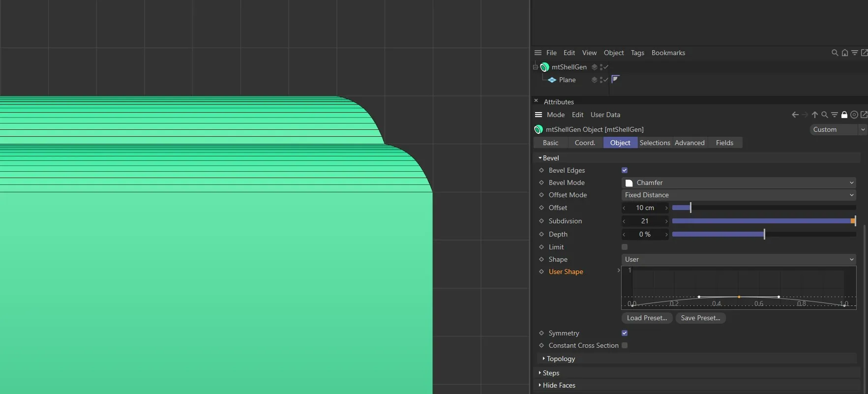Click the home icon in Object Manager
The height and width of the screenshot is (394, 868).
[x=845, y=53]
